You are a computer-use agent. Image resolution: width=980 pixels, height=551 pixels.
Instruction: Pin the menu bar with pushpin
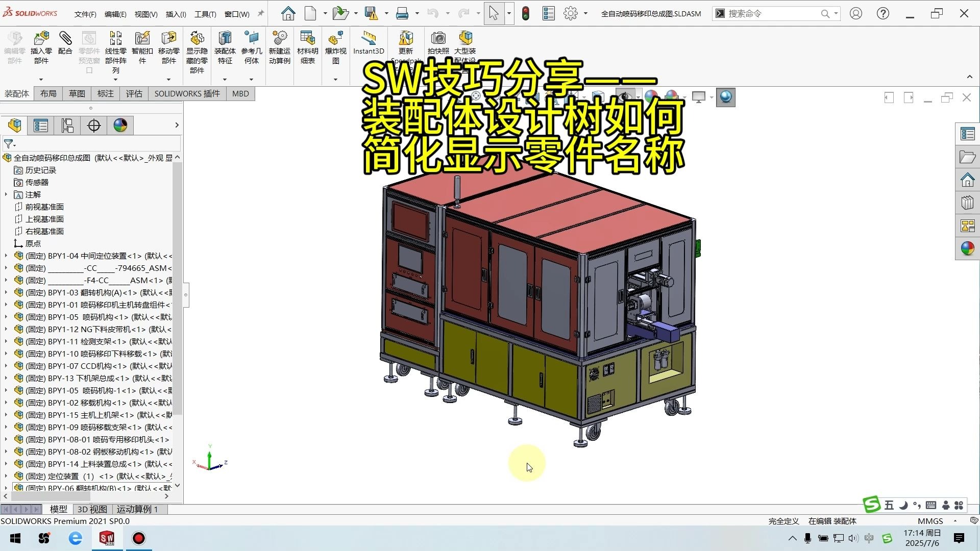point(261,14)
